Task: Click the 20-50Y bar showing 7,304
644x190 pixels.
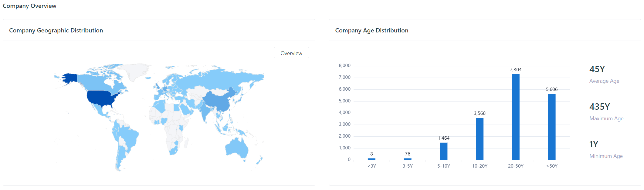Action: (x=515, y=117)
